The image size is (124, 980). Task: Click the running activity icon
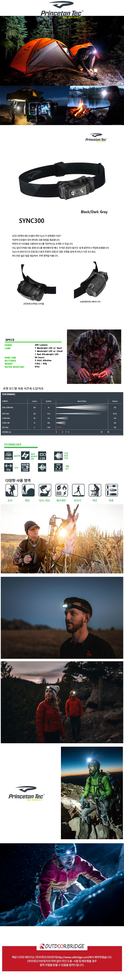[78, 490]
